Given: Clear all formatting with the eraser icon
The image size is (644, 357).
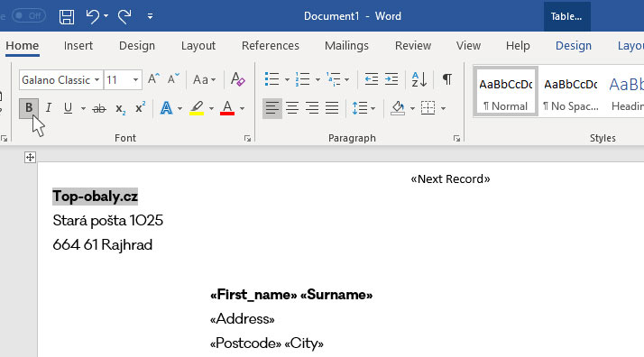Looking at the screenshot, I should [238, 78].
